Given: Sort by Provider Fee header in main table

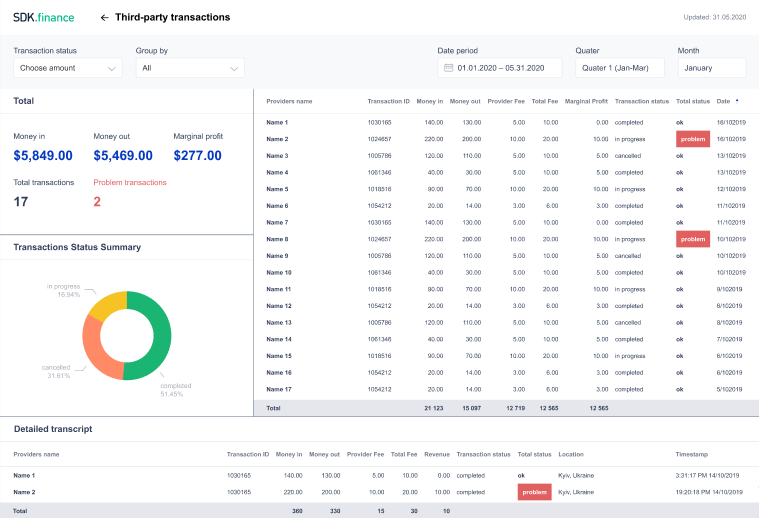Looking at the screenshot, I should click(x=506, y=101).
